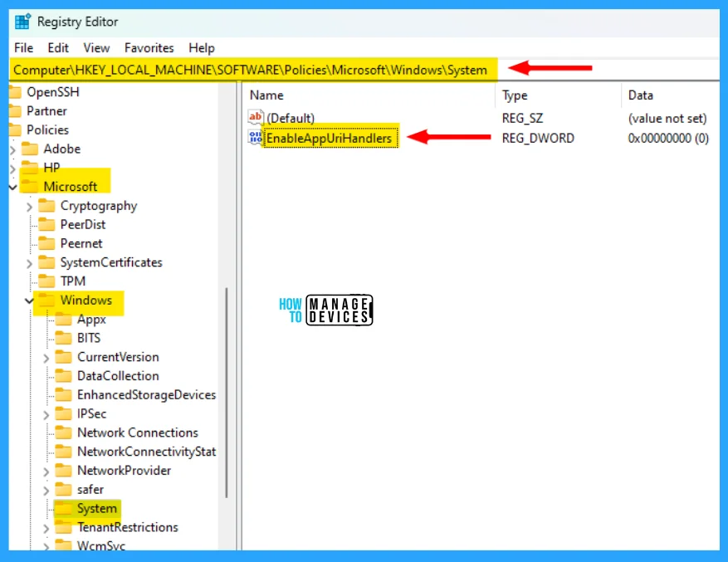Select the Network Connections key label

coord(138,432)
